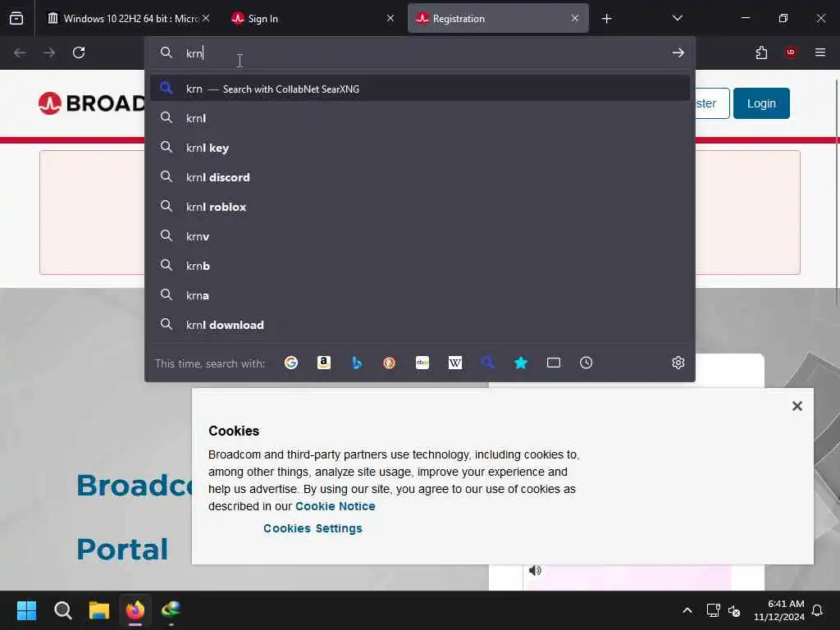Close the Windows 10 22H2 tab
Viewport: 840px width, 630px height.
(206, 19)
